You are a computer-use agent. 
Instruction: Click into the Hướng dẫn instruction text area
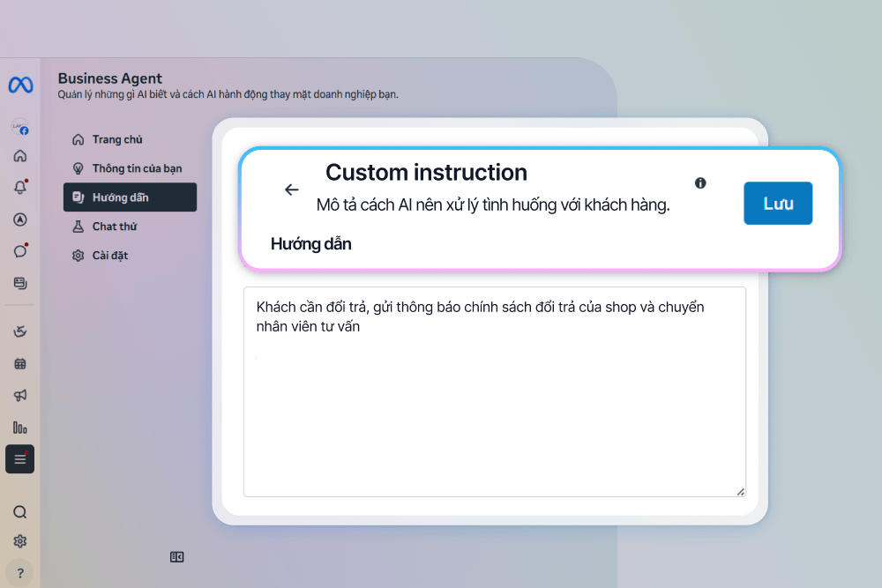(495, 391)
